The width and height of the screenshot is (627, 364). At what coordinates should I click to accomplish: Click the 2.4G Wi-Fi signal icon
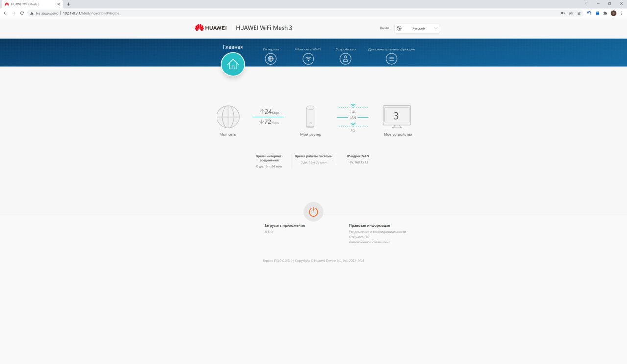click(x=353, y=106)
